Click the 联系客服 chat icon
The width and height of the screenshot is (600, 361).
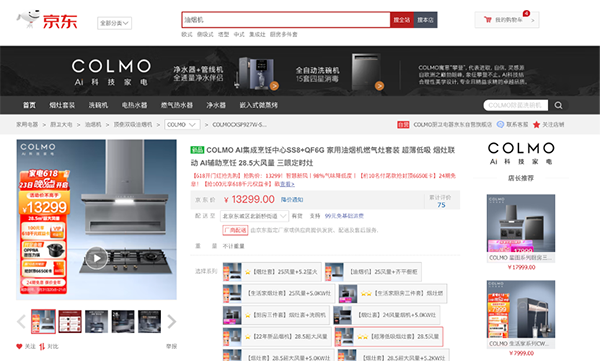pos(500,124)
